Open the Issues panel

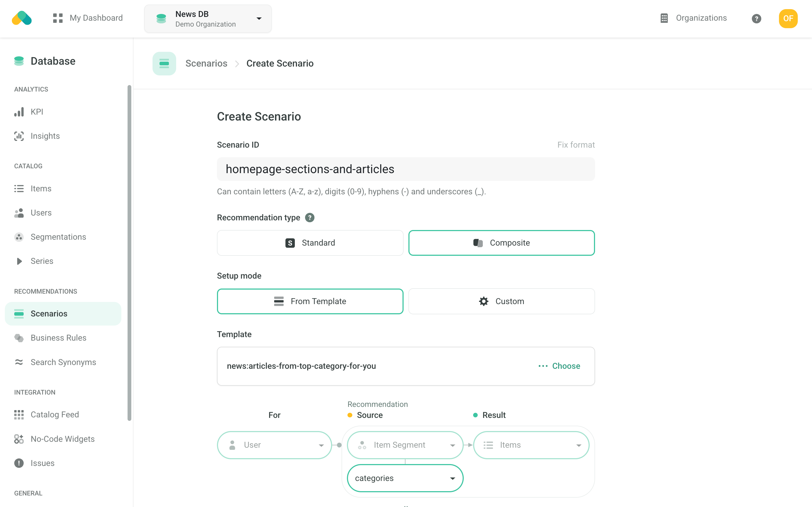pos(42,463)
